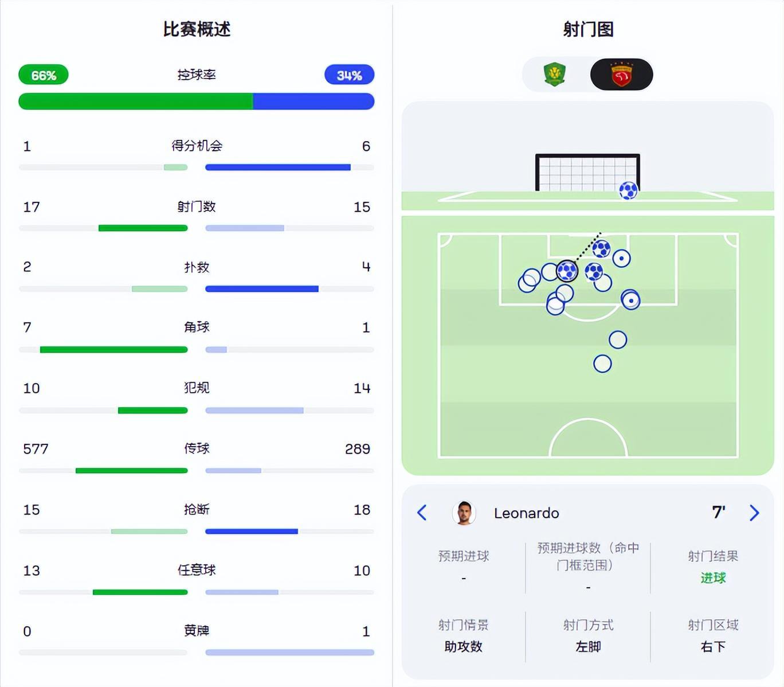Screen dimensions: 784x687
Task: Click the 射门数 stat row label
Action: pyautogui.click(x=197, y=206)
